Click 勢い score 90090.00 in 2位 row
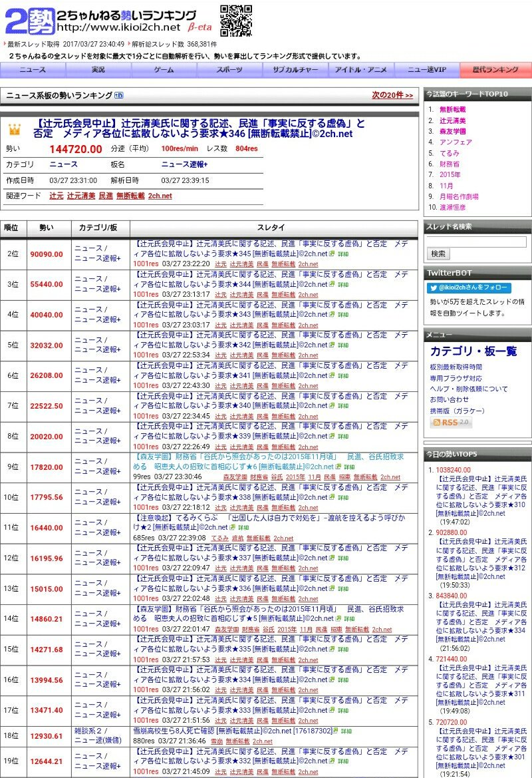This screenshot has height=778, width=532. (x=47, y=254)
